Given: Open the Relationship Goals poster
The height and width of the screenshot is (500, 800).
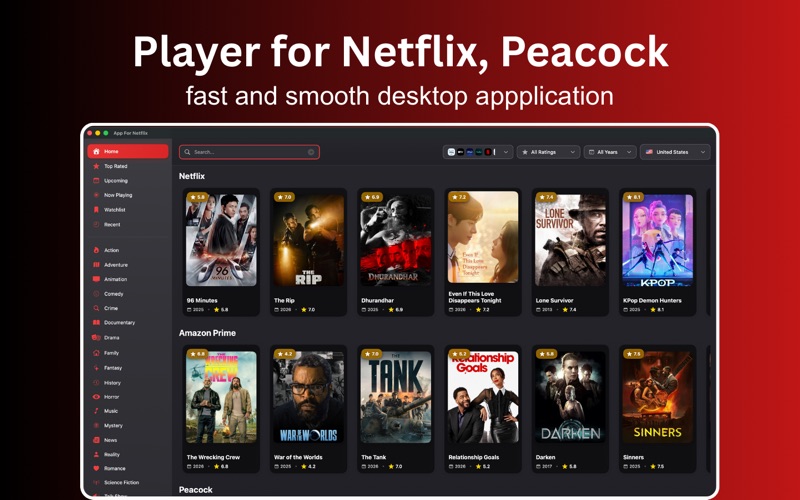Looking at the screenshot, I should click(483, 396).
